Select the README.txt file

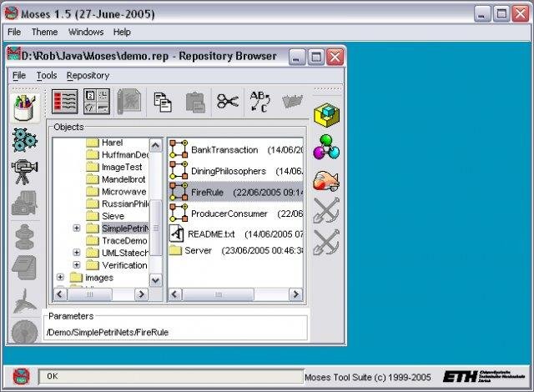(235, 234)
